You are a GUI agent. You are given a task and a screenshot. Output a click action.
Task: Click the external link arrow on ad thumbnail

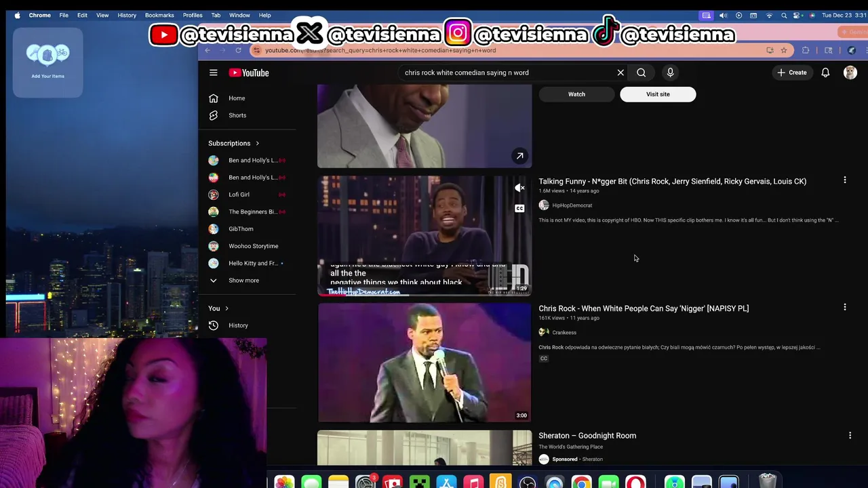tap(519, 156)
